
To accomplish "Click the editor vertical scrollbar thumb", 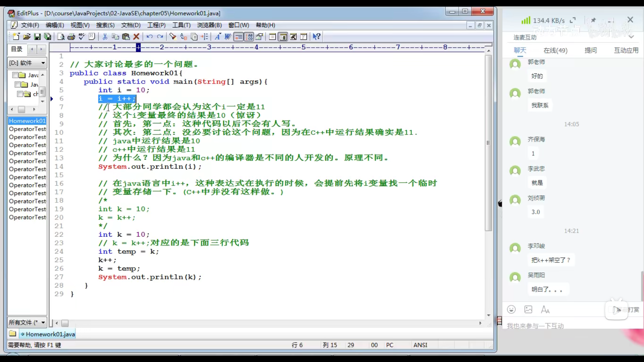I will point(488,142).
